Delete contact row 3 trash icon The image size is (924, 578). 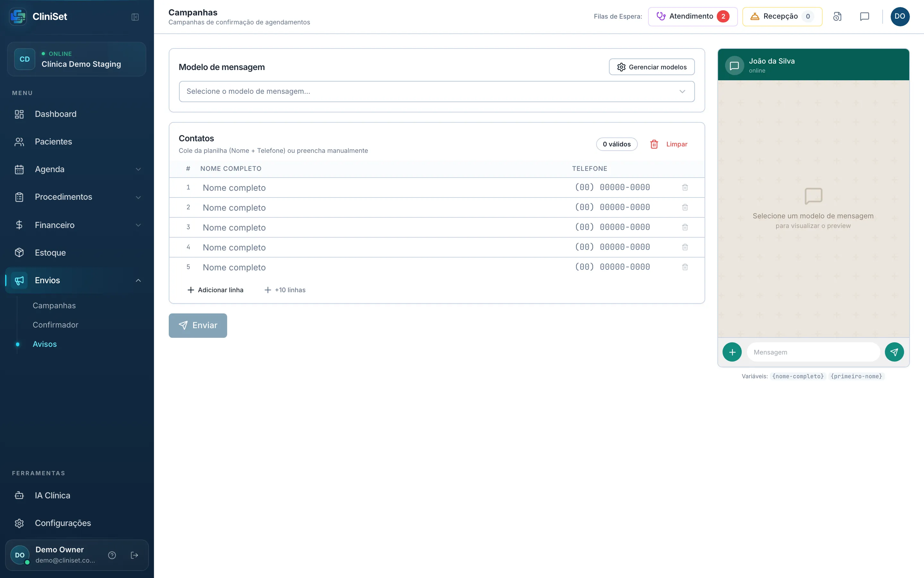(685, 227)
